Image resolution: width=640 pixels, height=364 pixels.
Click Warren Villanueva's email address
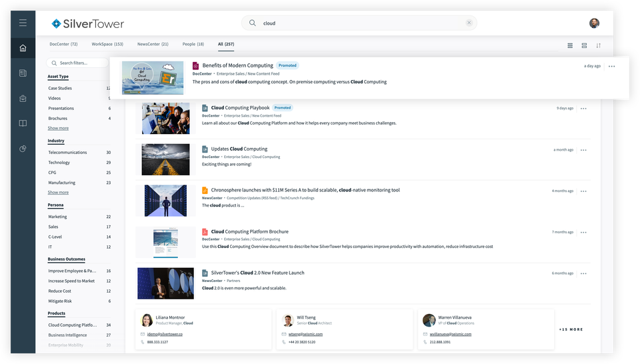click(x=450, y=334)
